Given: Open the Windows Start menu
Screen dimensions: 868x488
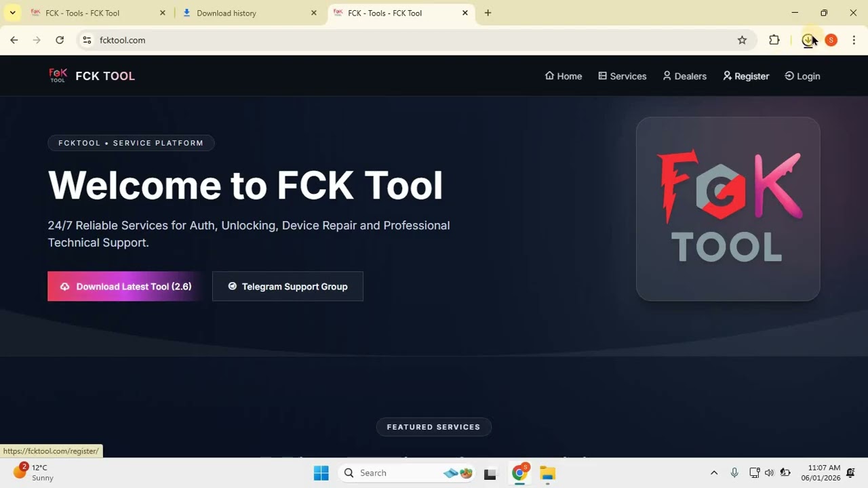Looking at the screenshot, I should click(321, 473).
